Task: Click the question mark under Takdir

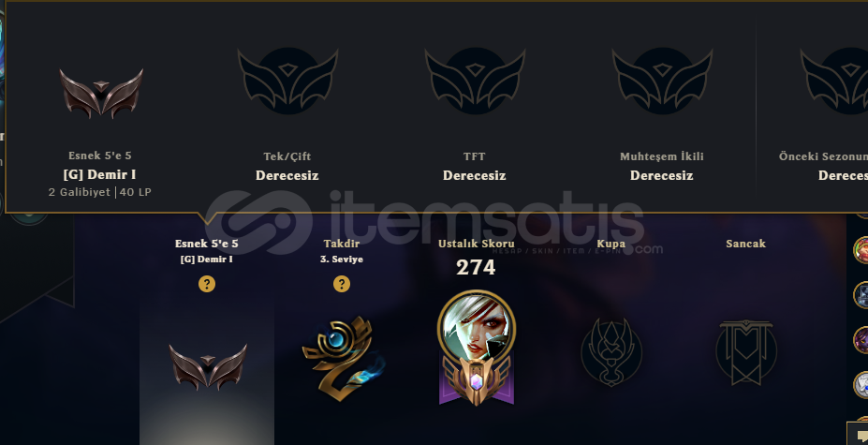Action: (x=342, y=284)
